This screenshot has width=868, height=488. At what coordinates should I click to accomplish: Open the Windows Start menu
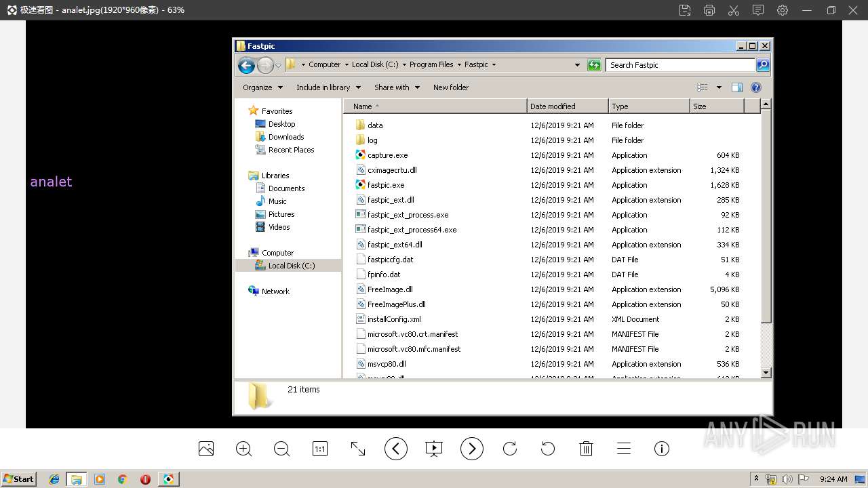tap(18, 479)
